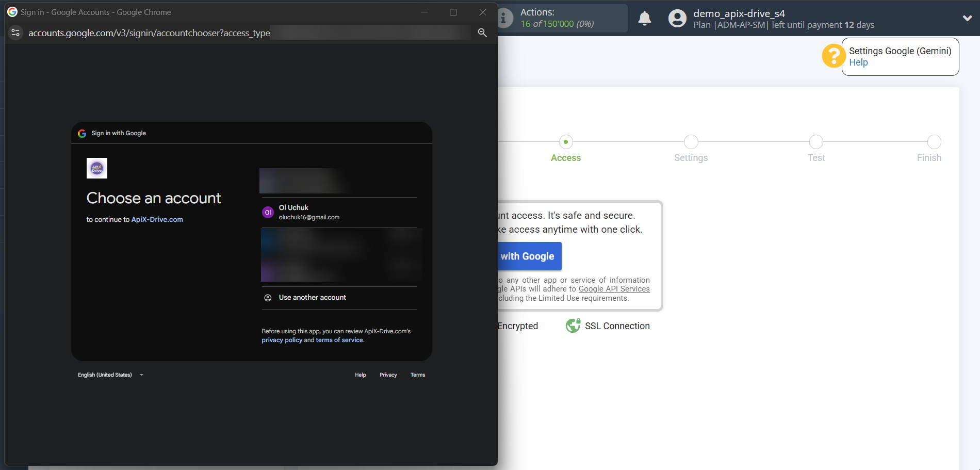Open the Google API Services link
Screen dimensions: 980x470
[x=614, y=288]
